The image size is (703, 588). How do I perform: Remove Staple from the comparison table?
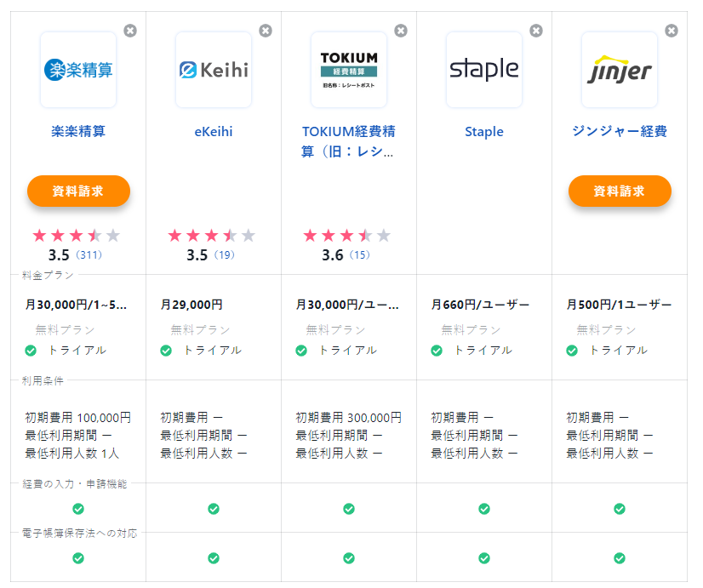[536, 31]
